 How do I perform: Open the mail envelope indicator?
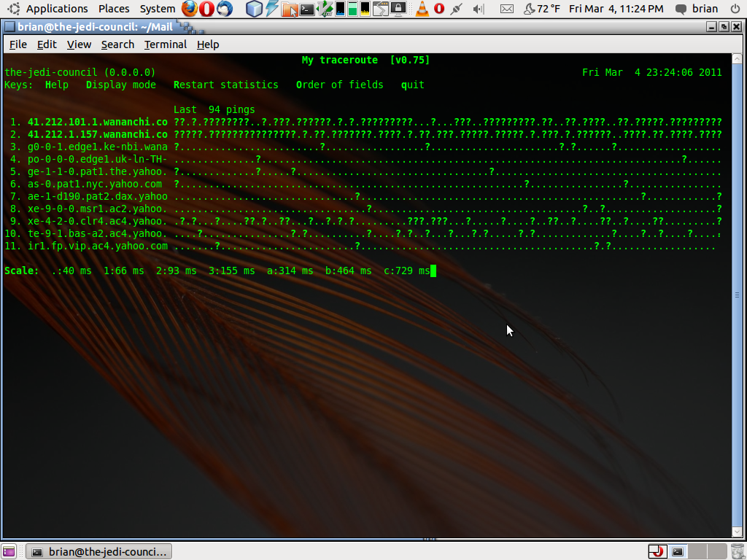coord(507,9)
